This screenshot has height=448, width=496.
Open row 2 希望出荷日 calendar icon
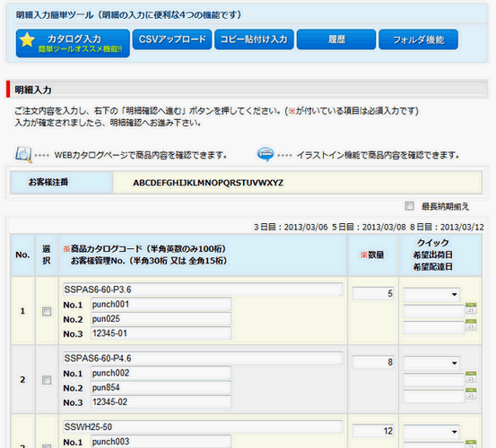point(471,377)
